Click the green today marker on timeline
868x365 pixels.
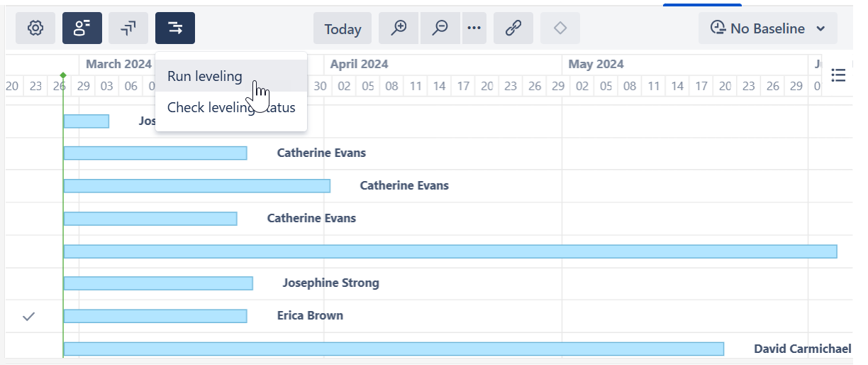click(x=63, y=75)
